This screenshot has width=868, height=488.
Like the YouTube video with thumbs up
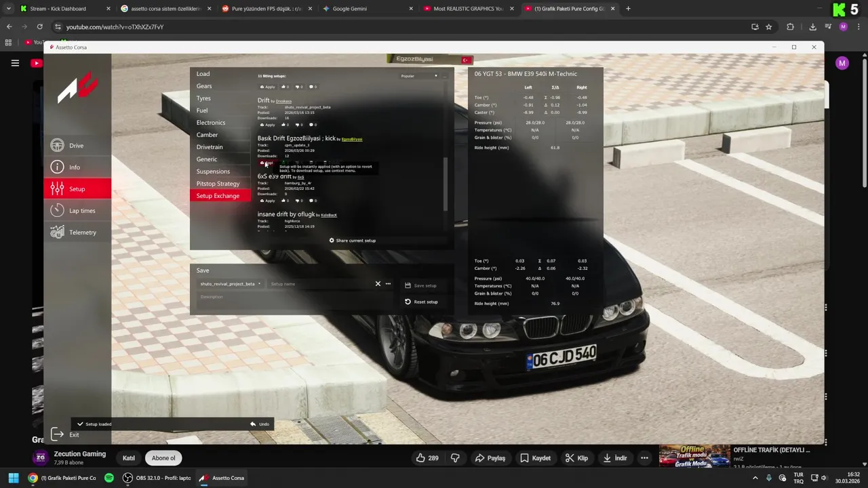(x=427, y=458)
